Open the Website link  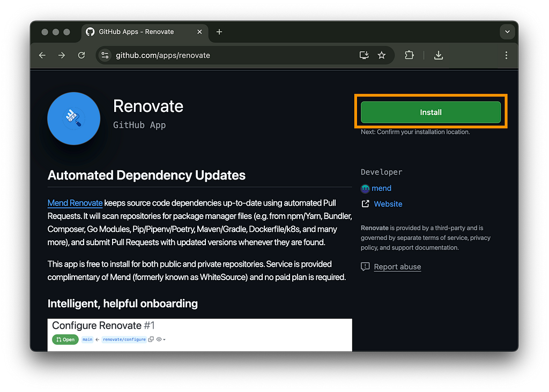coord(388,204)
